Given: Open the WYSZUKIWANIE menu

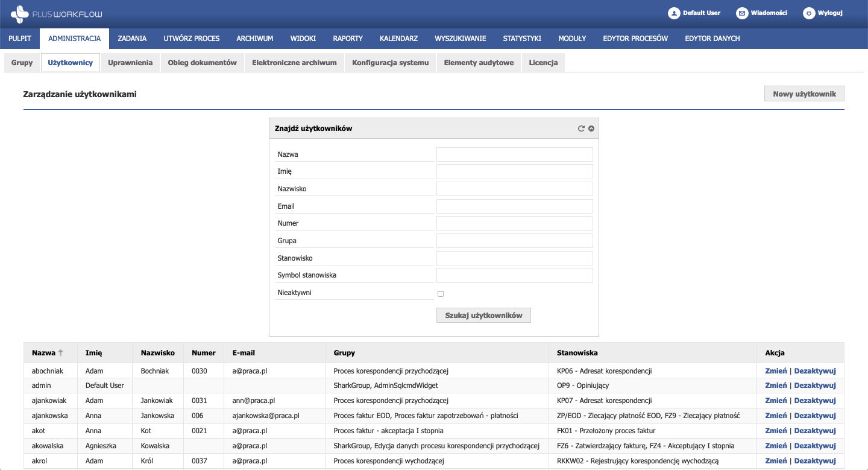Looking at the screenshot, I should (x=461, y=38).
